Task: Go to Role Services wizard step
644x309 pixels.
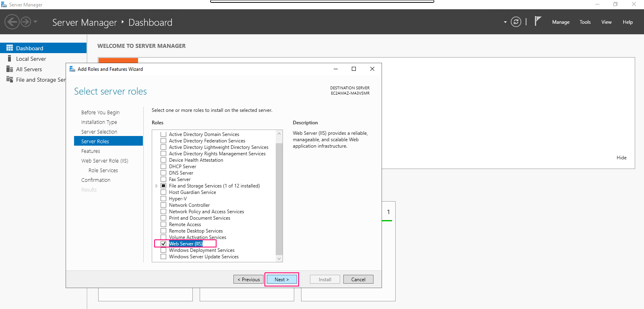Action: (103, 170)
